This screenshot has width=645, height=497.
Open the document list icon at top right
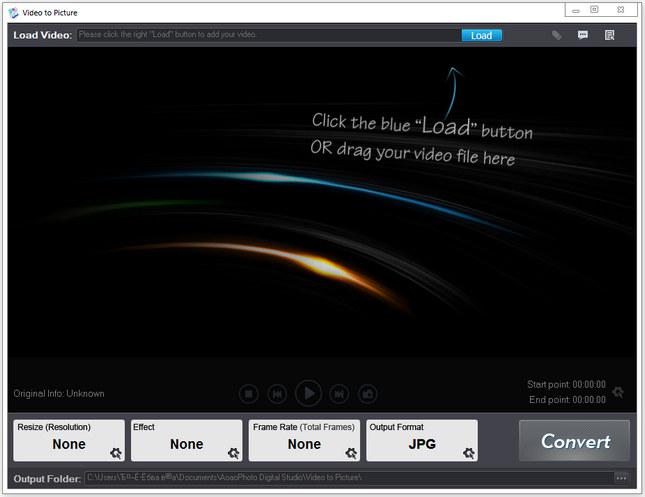coord(609,35)
